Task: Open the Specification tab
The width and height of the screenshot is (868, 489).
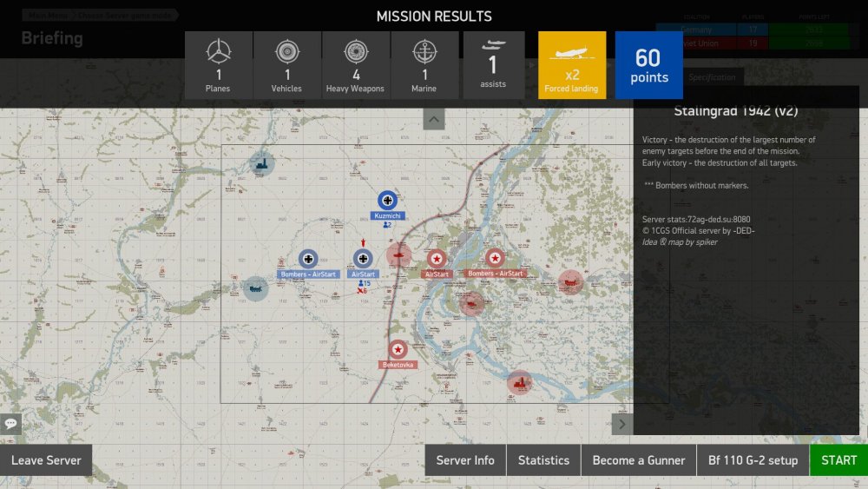Action: pyautogui.click(x=712, y=77)
